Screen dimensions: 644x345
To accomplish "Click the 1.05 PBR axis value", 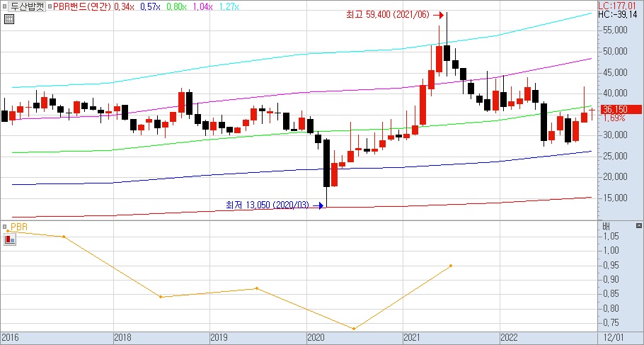I will [611, 236].
